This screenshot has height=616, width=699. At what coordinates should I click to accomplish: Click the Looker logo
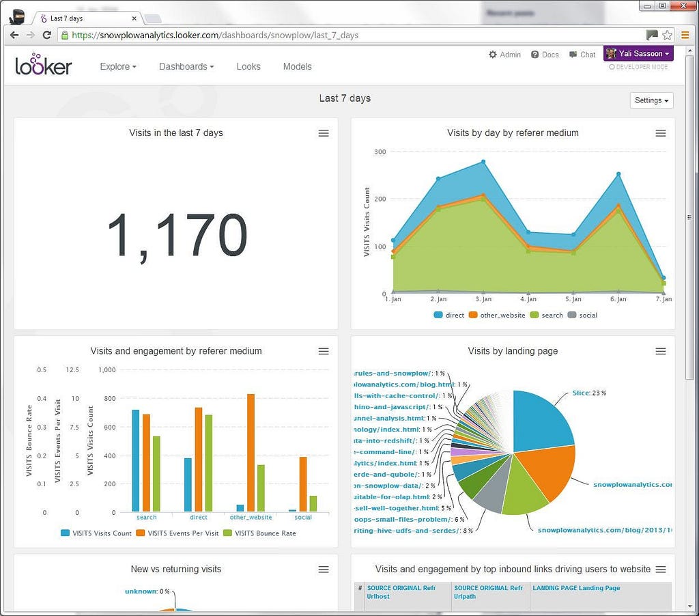point(43,64)
